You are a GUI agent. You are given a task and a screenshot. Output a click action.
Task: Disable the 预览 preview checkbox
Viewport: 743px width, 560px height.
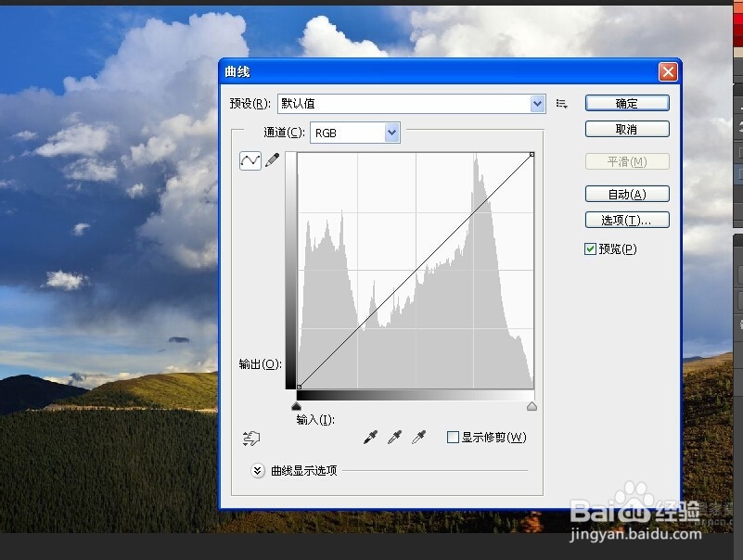click(591, 248)
